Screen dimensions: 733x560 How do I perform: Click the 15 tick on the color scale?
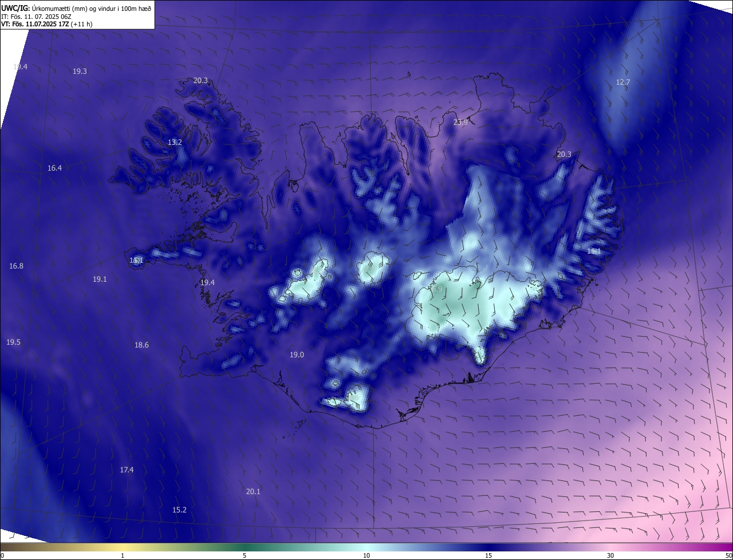pyautogui.click(x=488, y=555)
